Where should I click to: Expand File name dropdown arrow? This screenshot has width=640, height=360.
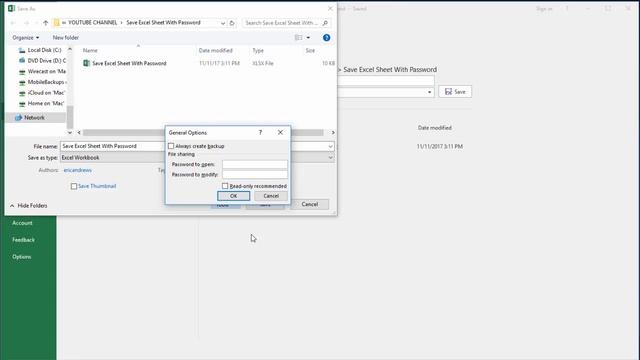330,146
